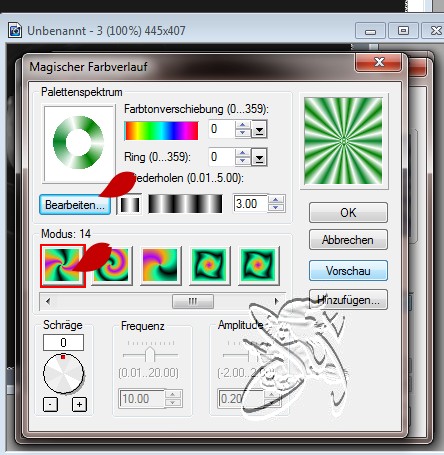Increase Farbtonverschiebung using the up spinner
The height and width of the screenshot is (455, 444).
click(x=243, y=125)
